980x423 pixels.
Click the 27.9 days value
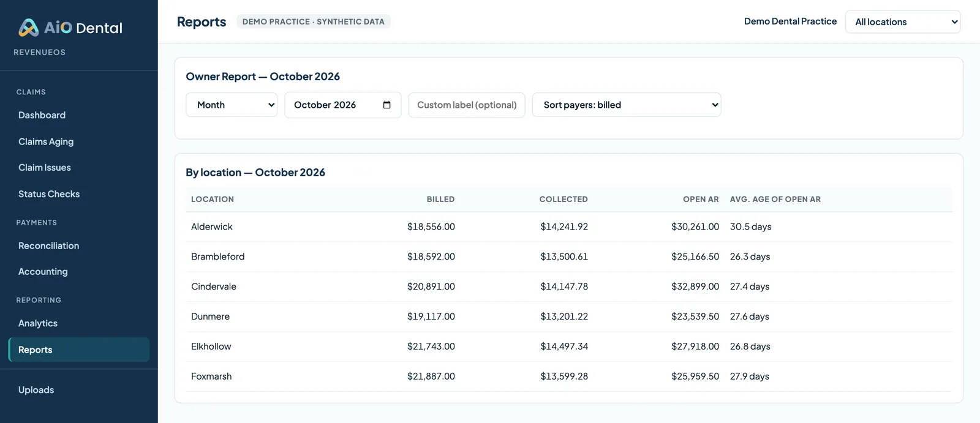750,376
